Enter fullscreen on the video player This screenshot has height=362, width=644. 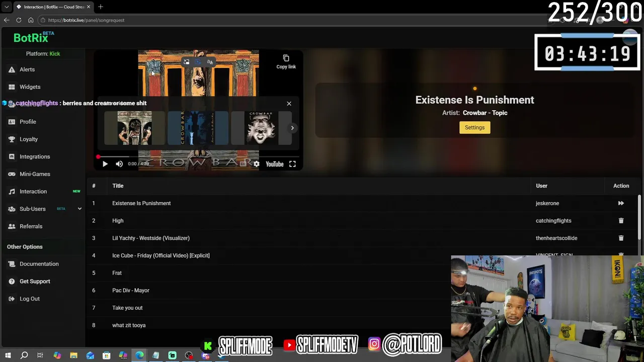292,164
